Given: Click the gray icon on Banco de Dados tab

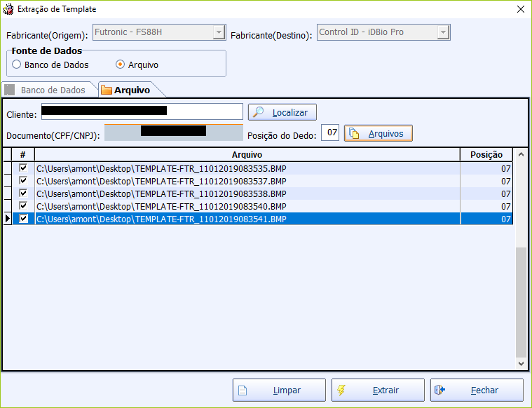Looking at the screenshot, I should click(x=10, y=90).
